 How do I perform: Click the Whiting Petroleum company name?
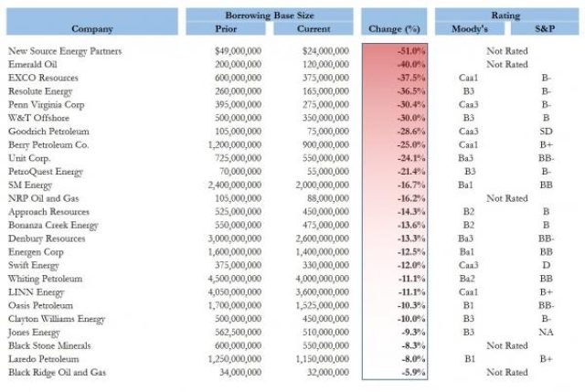45,279
